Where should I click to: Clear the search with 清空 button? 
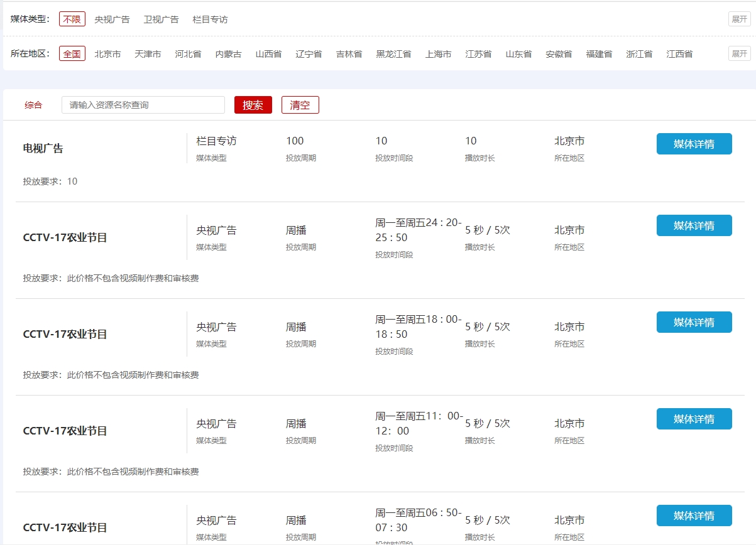[300, 105]
